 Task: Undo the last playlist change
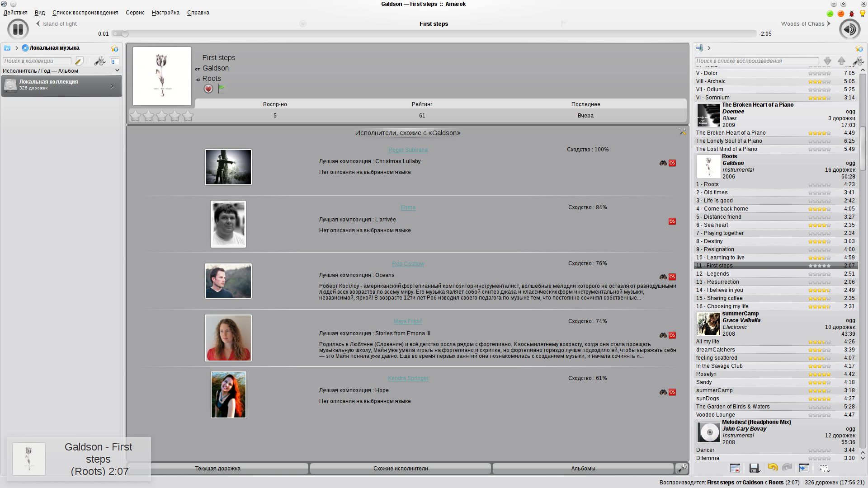(773, 468)
